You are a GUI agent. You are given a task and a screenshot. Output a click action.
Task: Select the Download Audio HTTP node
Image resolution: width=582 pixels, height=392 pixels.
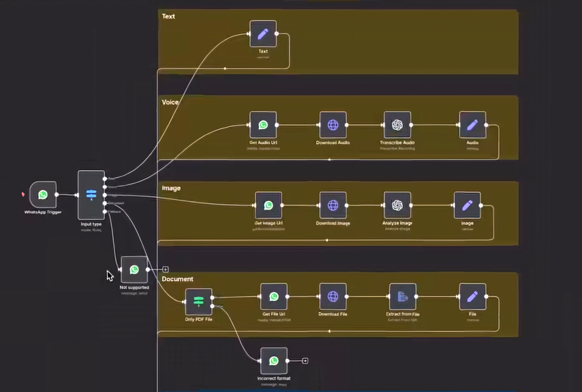tap(333, 125)
